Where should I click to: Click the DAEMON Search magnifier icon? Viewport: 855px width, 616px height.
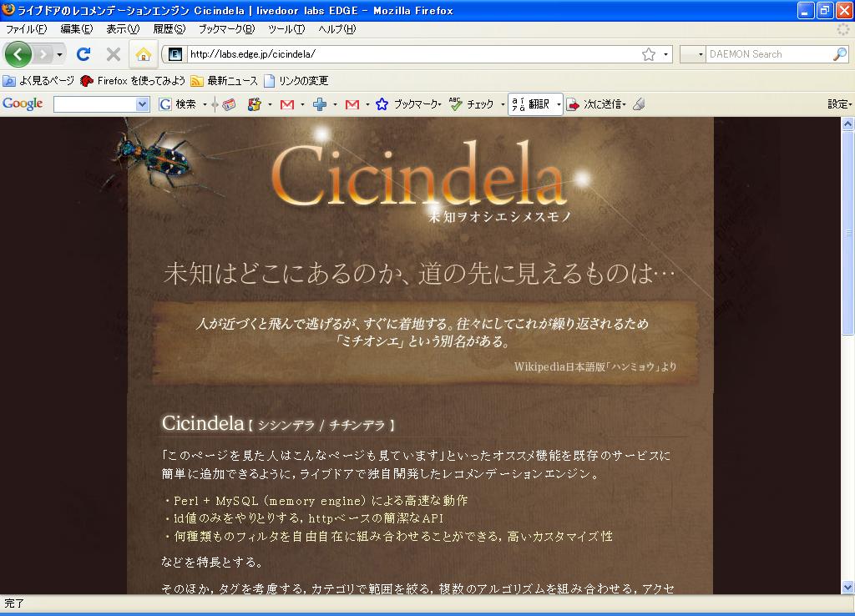[x=840, y=54]
